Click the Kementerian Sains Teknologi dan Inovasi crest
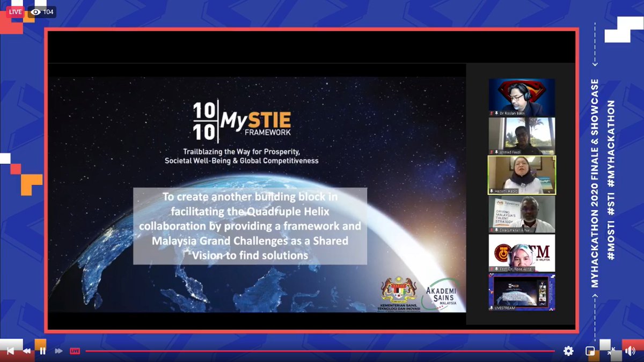 [398, 294]
